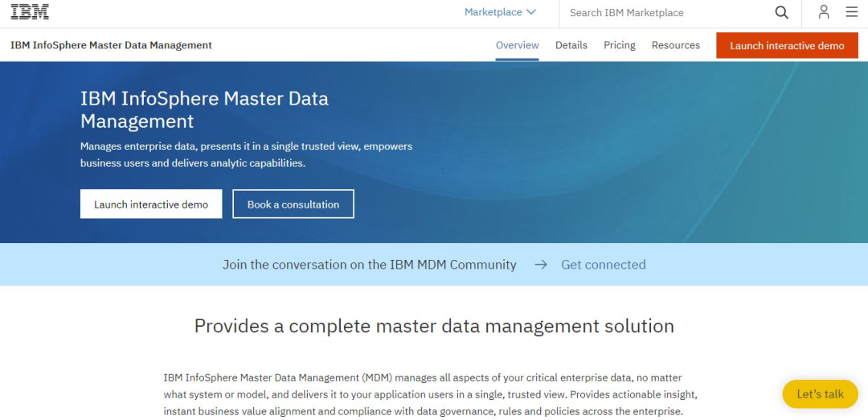Image resolution: width=868 pixels, height=420 pixels.
Task: Click Book a consultation button
Action: click(x=293, y=204)
